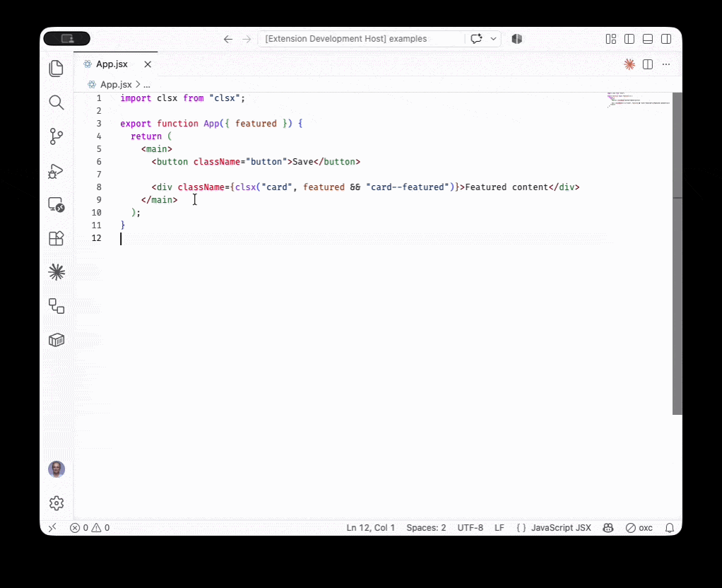Click the oxc status bar item
Screen dimensions: 722x588
(639, 528)
